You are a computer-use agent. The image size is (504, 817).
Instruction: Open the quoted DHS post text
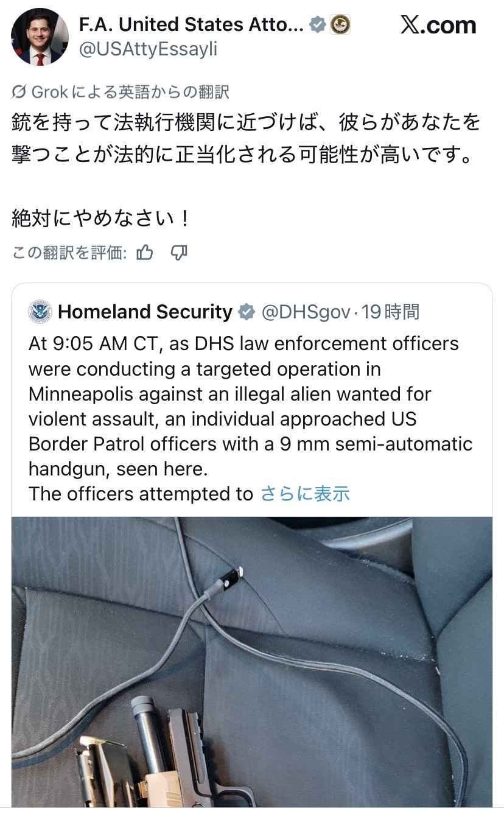(251, 419)
